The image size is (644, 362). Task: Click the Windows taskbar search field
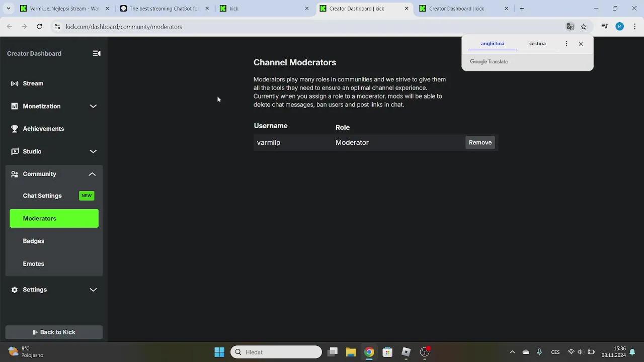pos(277,352)
